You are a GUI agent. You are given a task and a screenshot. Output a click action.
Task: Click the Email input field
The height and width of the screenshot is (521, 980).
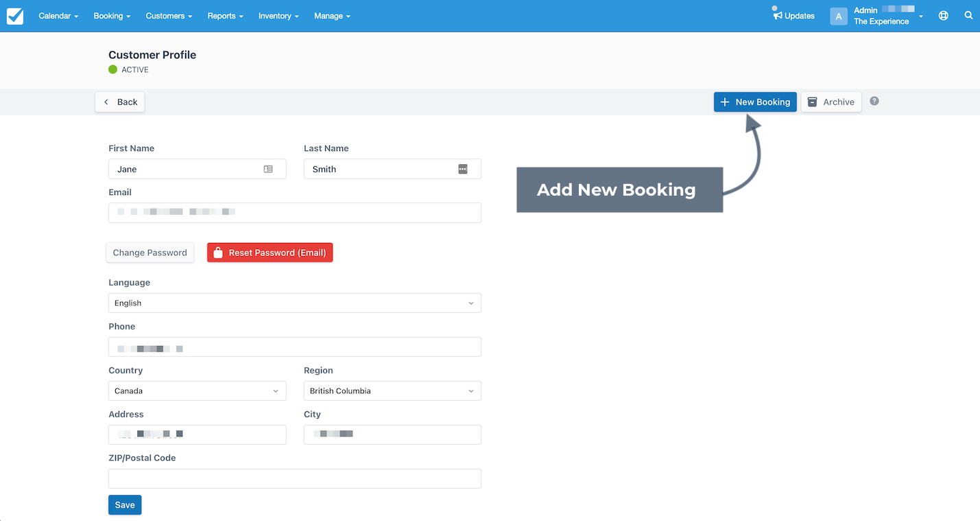coord(295,213)
